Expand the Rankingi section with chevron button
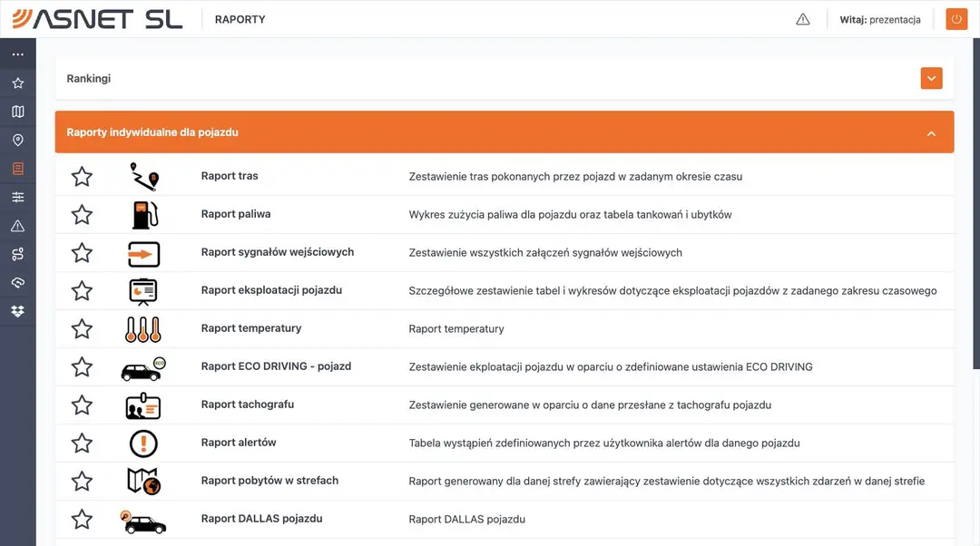This screenshot has height=546, width=980. 931,79
